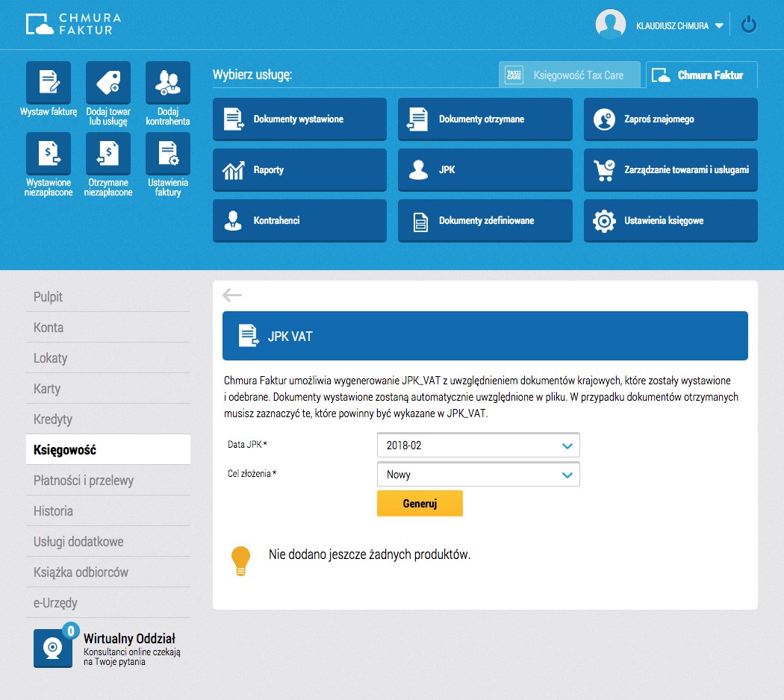Click the Klaudiusz Chmura username
This screenshot has width=784, height=700.
(672, 26)
